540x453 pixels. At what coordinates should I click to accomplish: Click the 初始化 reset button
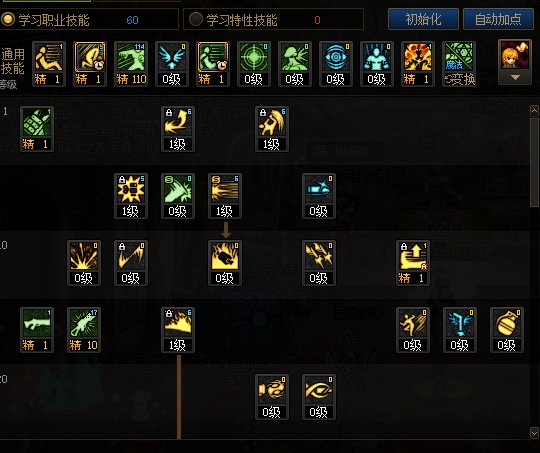pos(423,19)
